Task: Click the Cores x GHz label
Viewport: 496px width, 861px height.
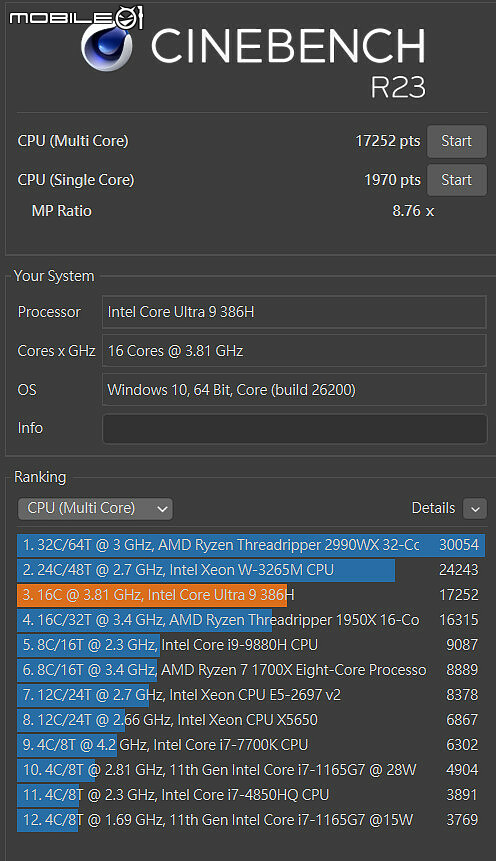Action: 57,351
